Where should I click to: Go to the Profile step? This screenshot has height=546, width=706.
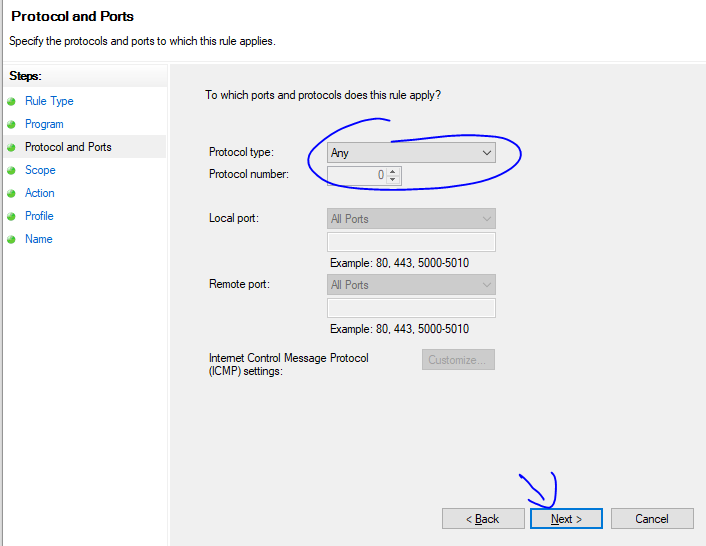click(39, 216)
